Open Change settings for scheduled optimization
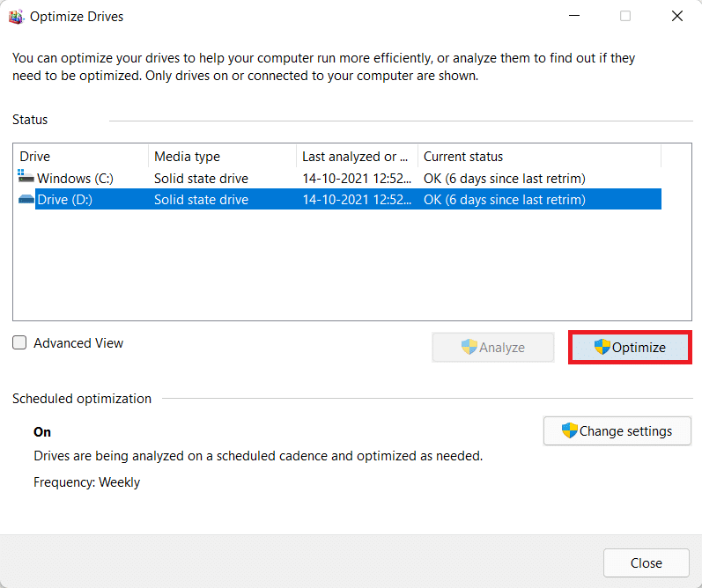This screenshot has height=588, width=702. pyautogui.click(x=617, y=431)
